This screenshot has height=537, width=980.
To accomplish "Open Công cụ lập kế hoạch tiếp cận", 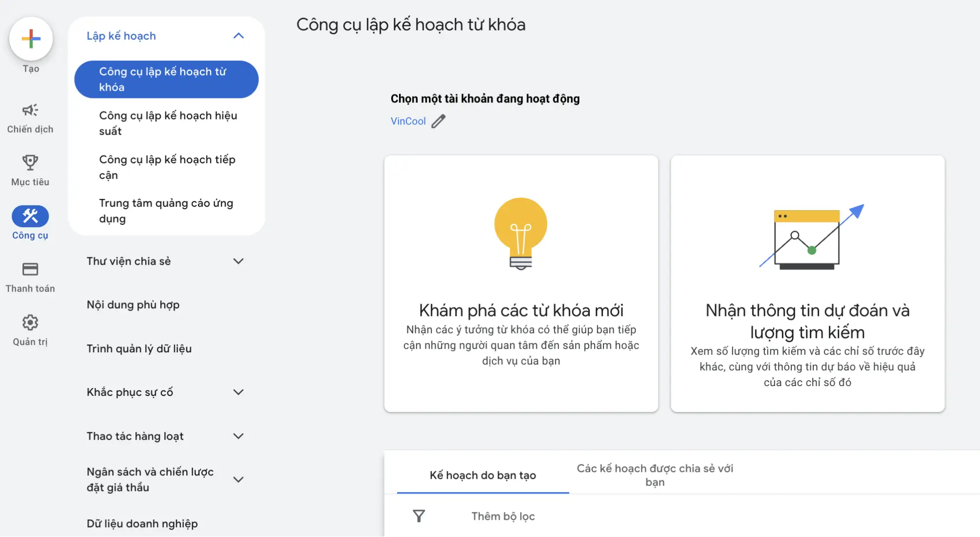I will click(x=167, y=168).
